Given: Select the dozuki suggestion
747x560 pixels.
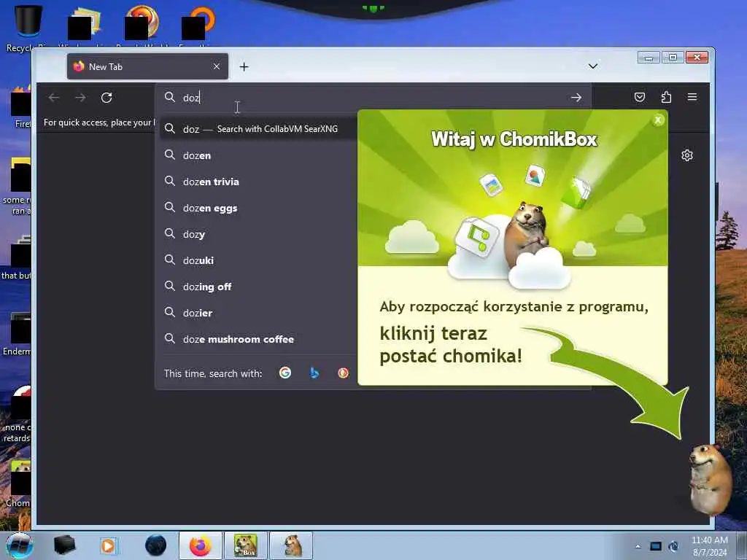Looking at the screenshot, I should click(x=258, y=260).
